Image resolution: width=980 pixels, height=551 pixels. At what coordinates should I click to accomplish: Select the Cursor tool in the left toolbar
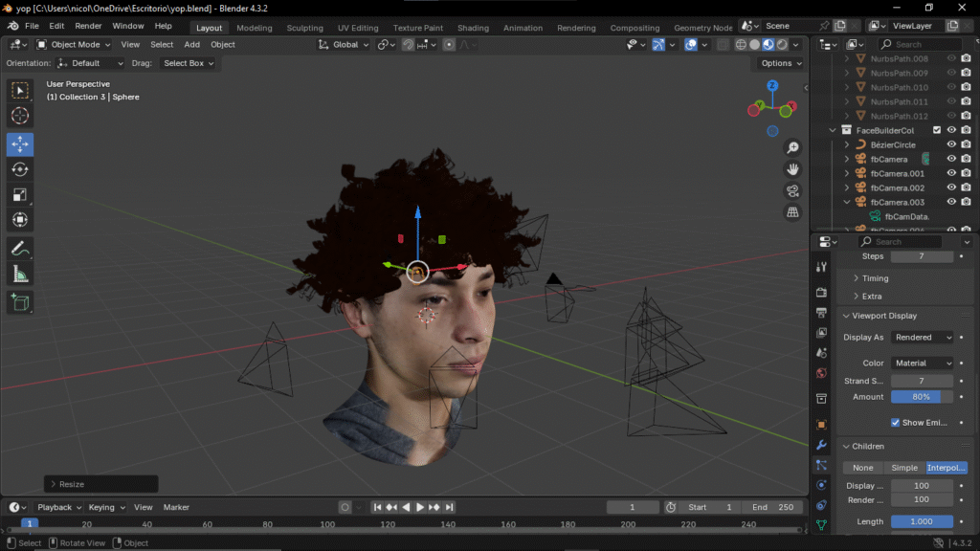(20, 116)
